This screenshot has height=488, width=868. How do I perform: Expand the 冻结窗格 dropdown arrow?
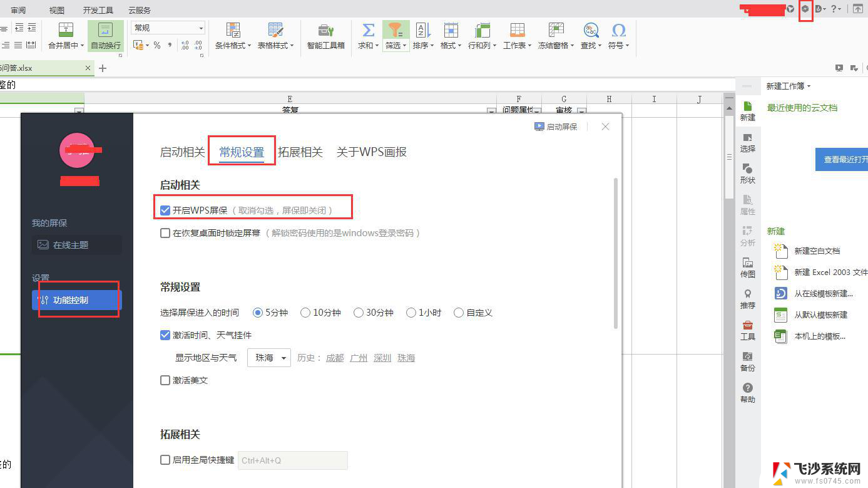572,46
